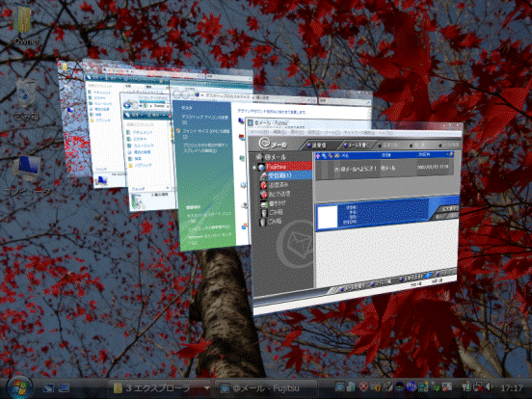Click the 送信済み folder icon

click(263, 185)
